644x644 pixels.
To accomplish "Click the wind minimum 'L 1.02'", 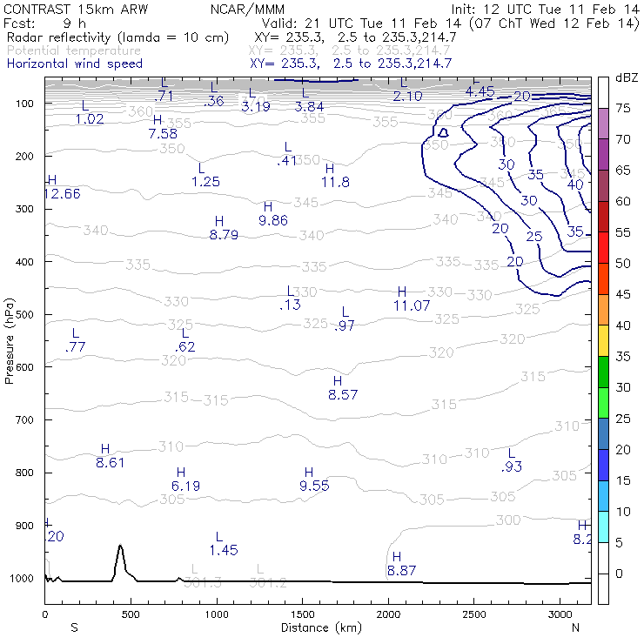I will 90,112.
